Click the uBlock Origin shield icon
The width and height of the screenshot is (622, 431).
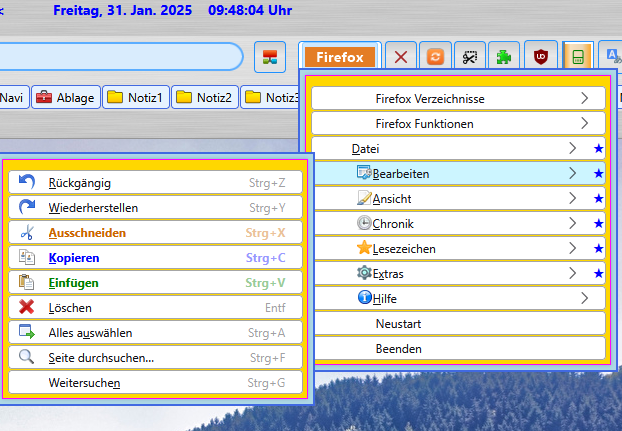coord(542,56)
